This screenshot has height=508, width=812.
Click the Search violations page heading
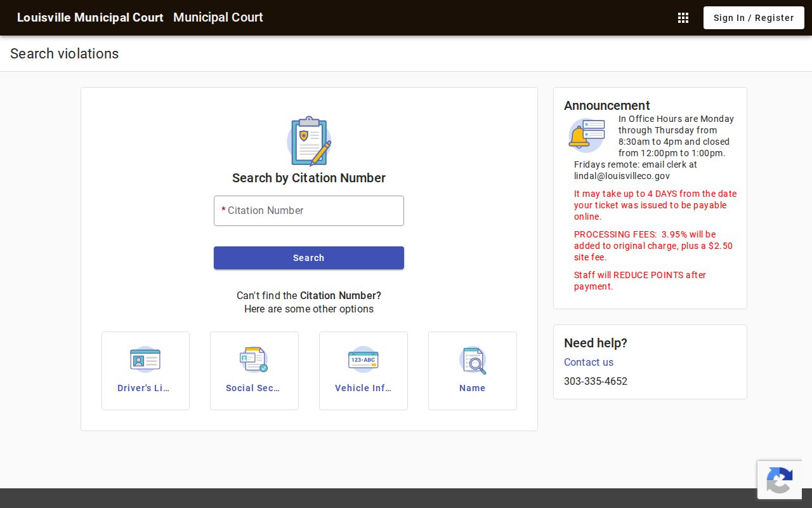(x=65, y=53)
